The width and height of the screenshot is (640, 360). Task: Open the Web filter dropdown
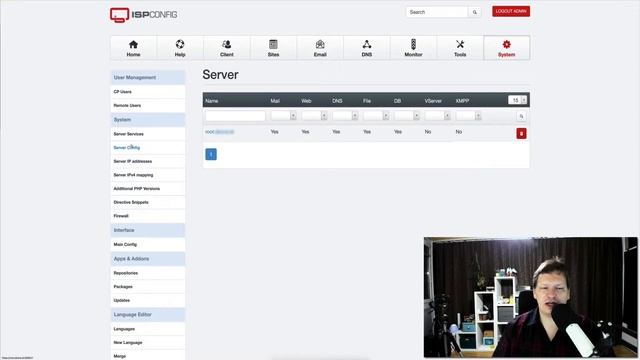[x=314, y=116]
